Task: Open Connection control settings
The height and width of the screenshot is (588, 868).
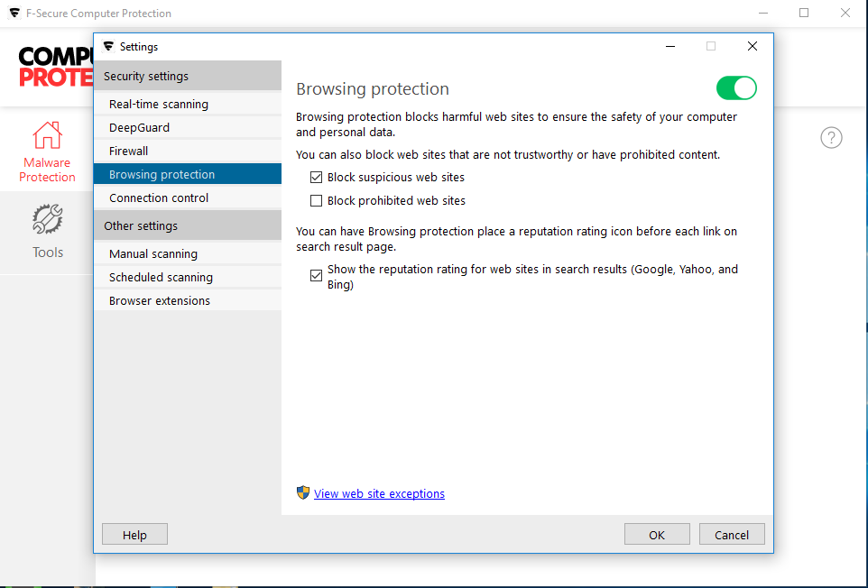Action: (188, 198)
